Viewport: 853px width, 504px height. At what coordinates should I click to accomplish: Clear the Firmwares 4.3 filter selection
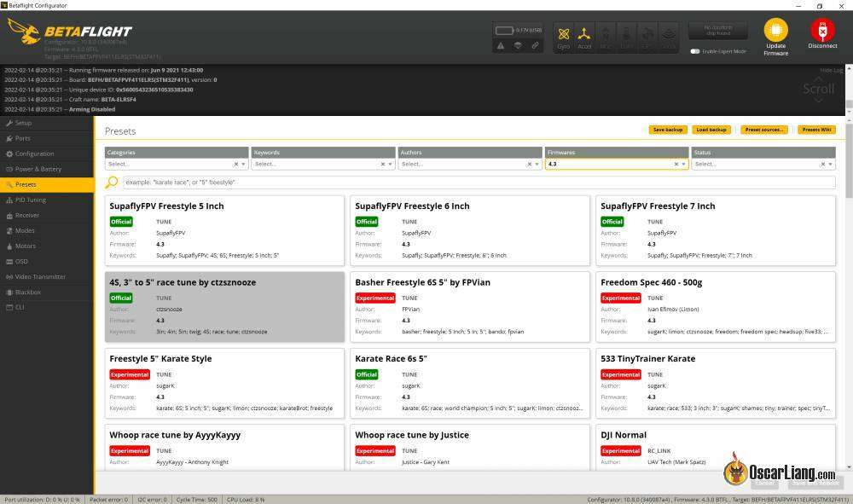click(x=676, y=165)
